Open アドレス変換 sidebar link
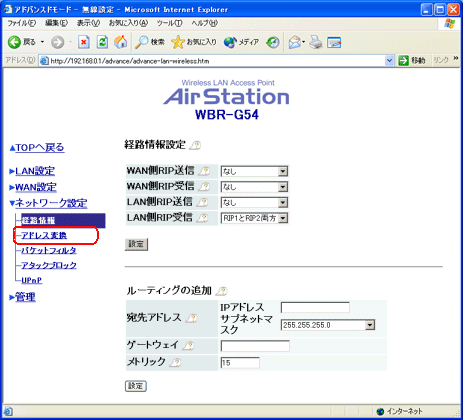This screenshot has height=420, width=463. (44, 236)
